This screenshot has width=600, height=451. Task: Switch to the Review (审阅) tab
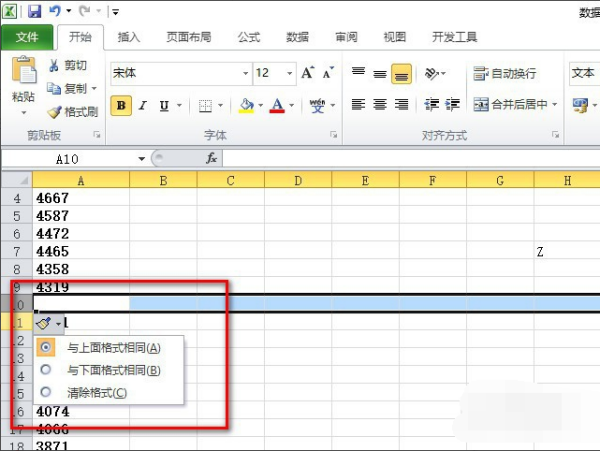tap(346, 37)
